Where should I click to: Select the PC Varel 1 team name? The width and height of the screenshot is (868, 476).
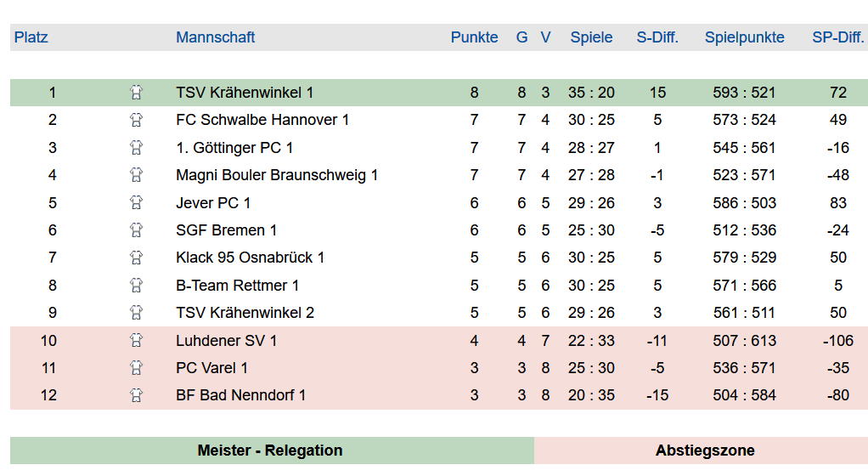[211, 368]
